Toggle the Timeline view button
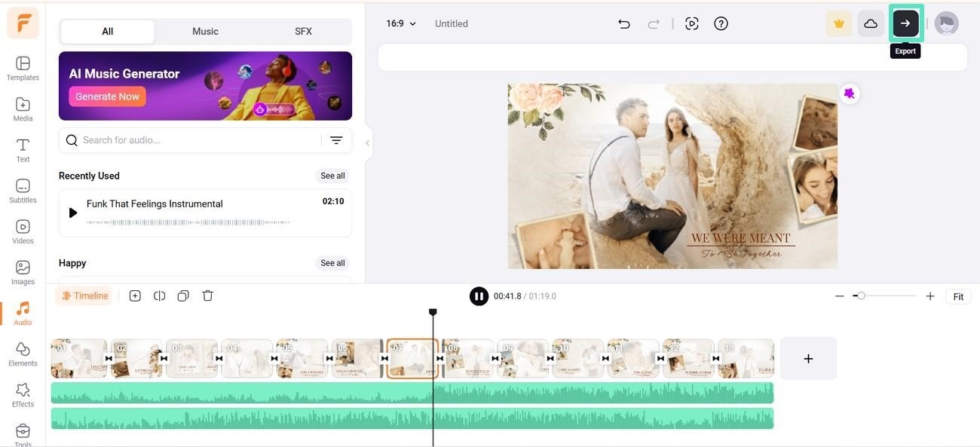The image size is (980, 447). click(x=84, y=296)
